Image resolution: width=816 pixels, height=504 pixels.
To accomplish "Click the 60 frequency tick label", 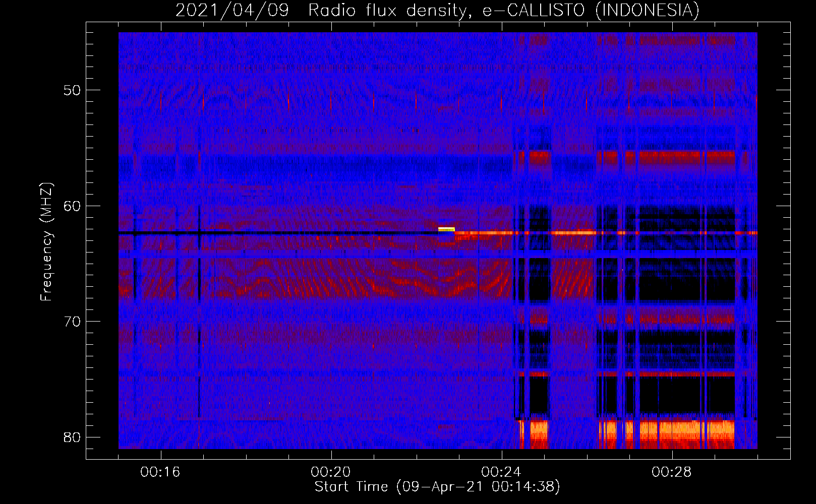I will coord(72,206).
